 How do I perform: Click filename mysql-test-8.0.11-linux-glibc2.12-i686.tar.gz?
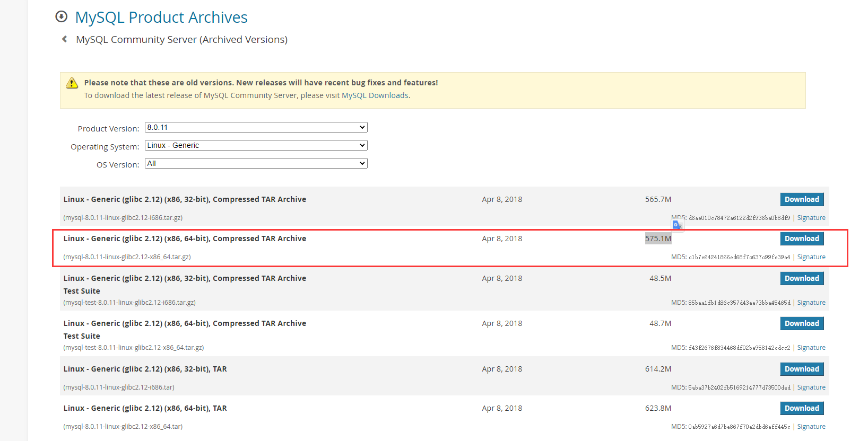pyautogui.click(x=129, y=303)
